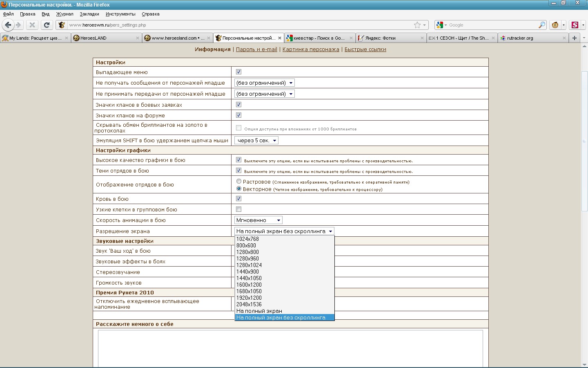
Task: Close the HeroesLAND tab
Action: point(137,38)
